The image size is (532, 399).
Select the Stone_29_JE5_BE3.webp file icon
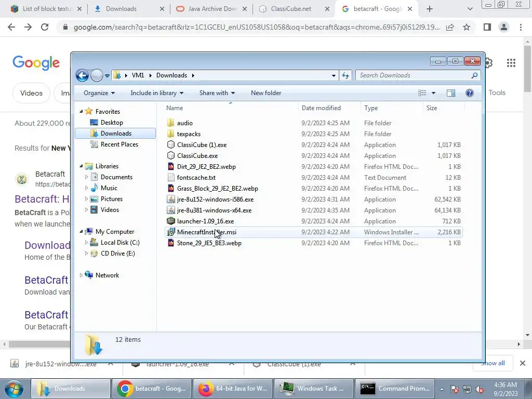coord(170,243)
